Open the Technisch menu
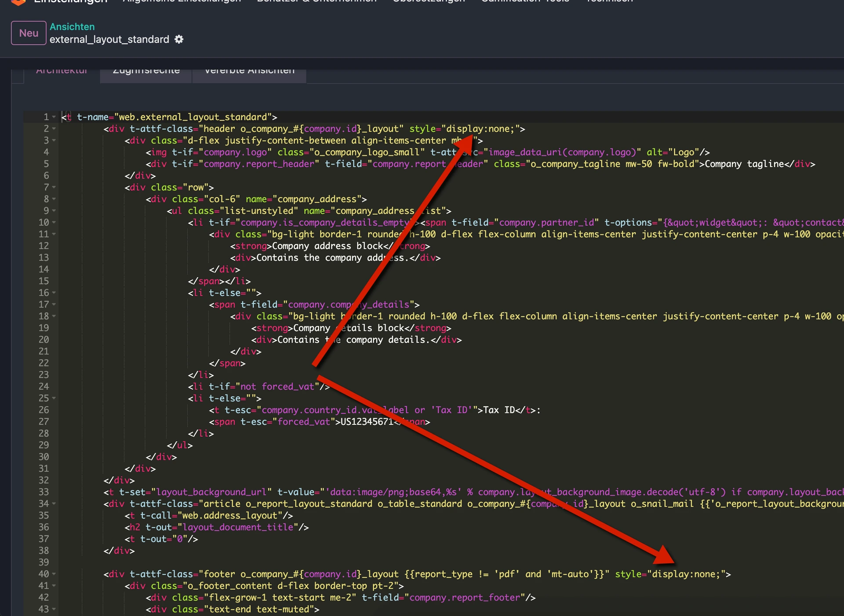 609,1
